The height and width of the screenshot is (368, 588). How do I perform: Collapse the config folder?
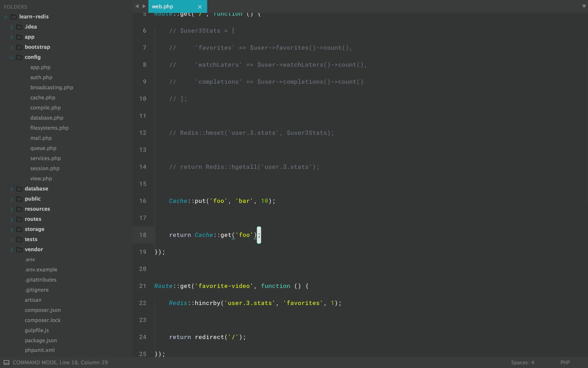point(11,57)
